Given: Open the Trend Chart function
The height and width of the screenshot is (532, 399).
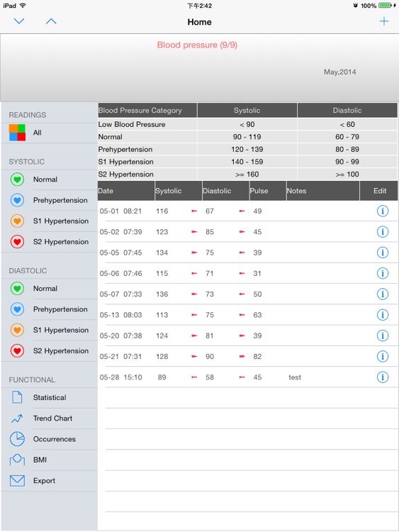Looking at the screenshot, I should tap(52, 419).
